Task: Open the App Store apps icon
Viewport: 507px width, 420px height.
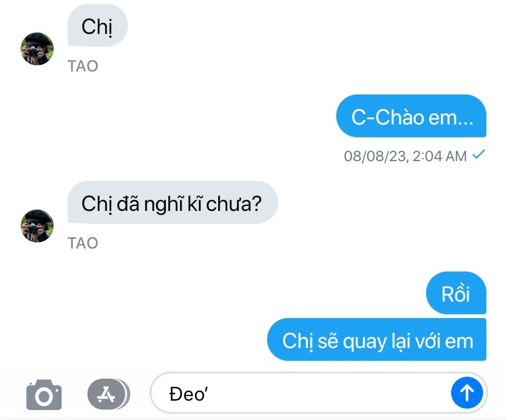Action: click(109, 394)
